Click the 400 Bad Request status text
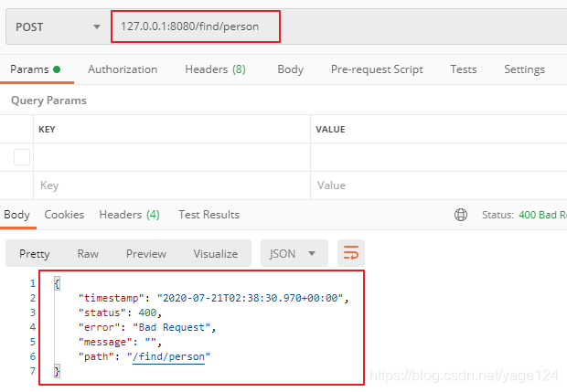Screen dimensions: 567x392 pyautogui.click(x=542, y=215)
